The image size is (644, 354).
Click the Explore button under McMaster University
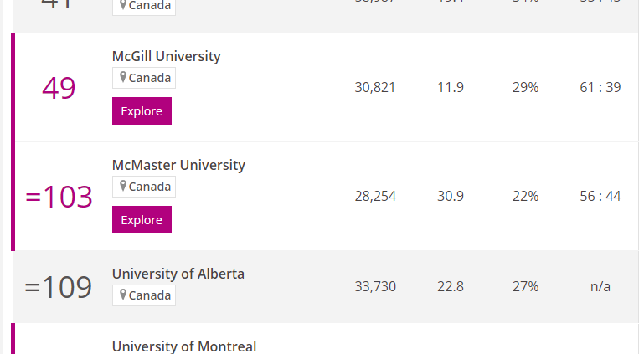point(142,219)
